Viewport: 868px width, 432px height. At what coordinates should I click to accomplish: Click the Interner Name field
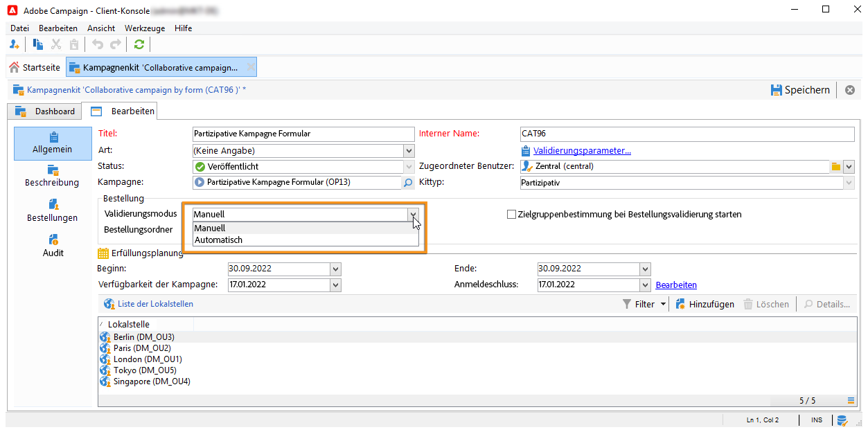(x=687, y=134)
